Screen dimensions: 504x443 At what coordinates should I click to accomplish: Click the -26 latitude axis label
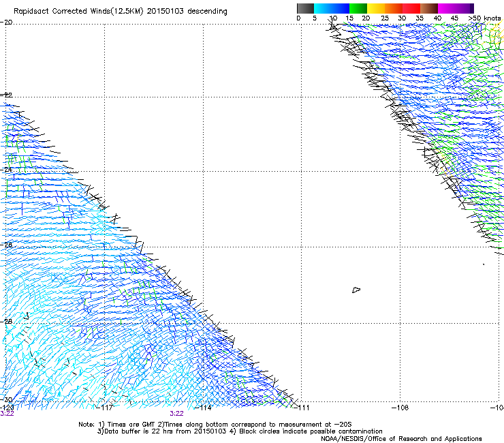coord(6,245)
